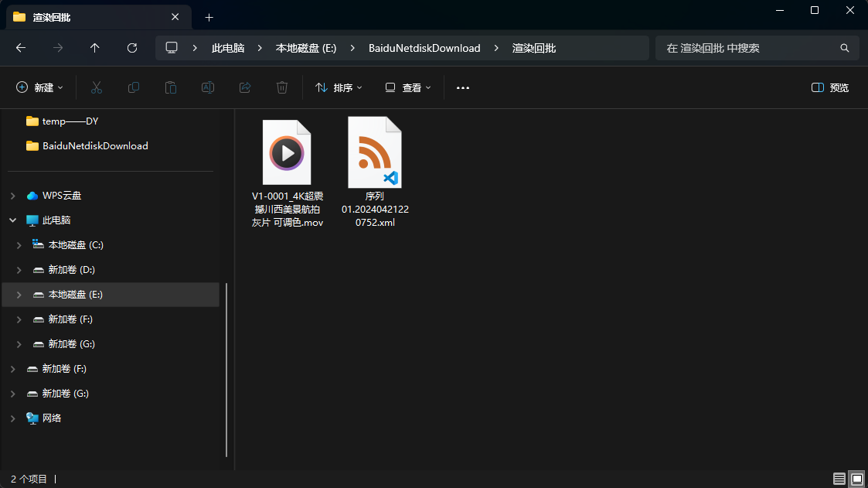
Task: Select the V1-0001_4K .mov video file
Action: pos(288,172)
